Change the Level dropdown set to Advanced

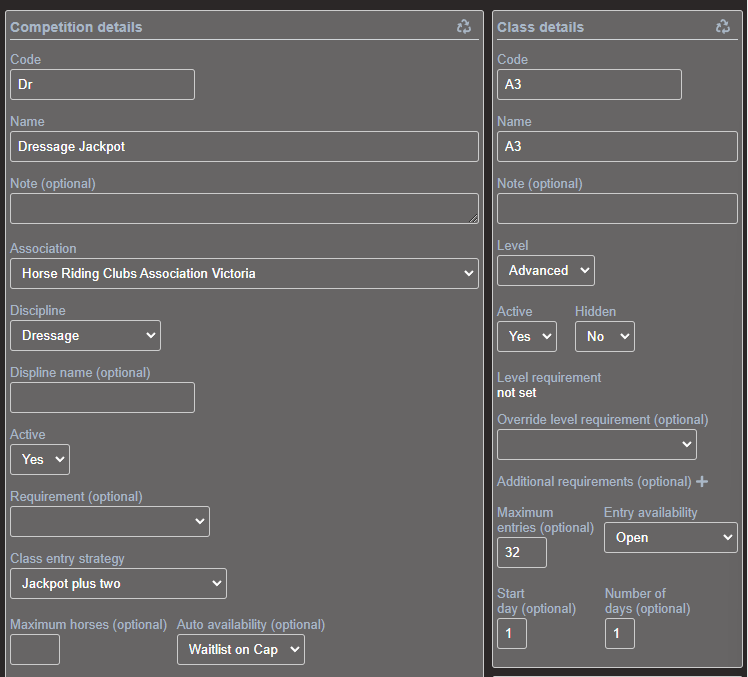(545, 271)
